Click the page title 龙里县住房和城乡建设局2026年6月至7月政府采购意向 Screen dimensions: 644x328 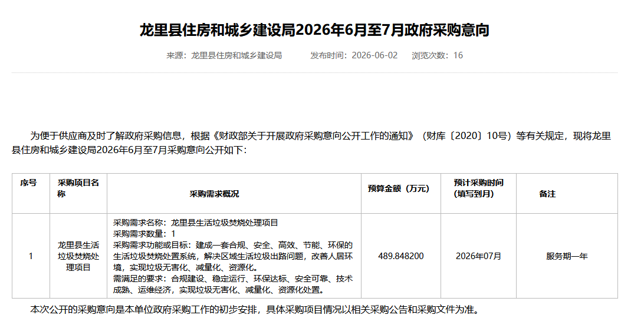[314, 31]
